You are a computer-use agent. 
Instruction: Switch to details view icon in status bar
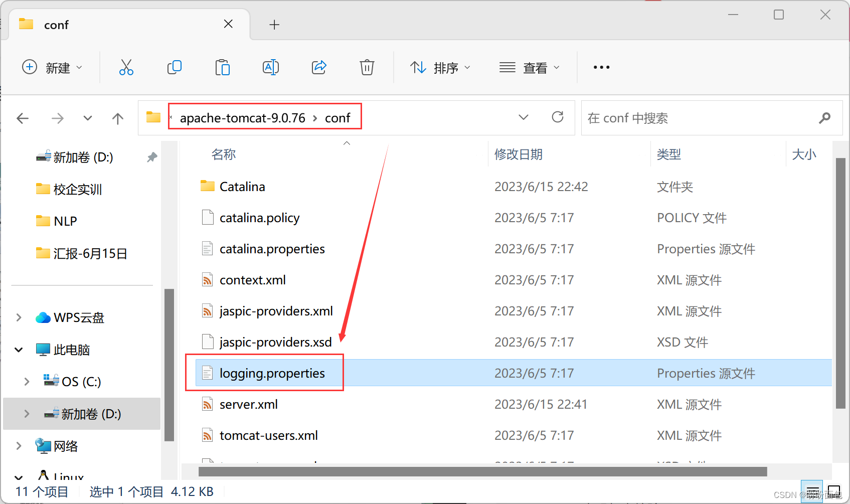click(x=812, y=492)
